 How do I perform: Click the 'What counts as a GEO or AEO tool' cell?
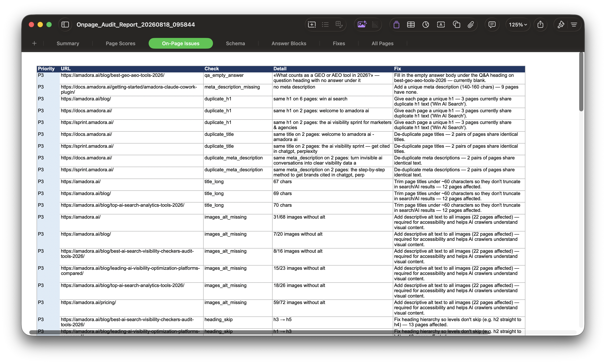(332, 78)
